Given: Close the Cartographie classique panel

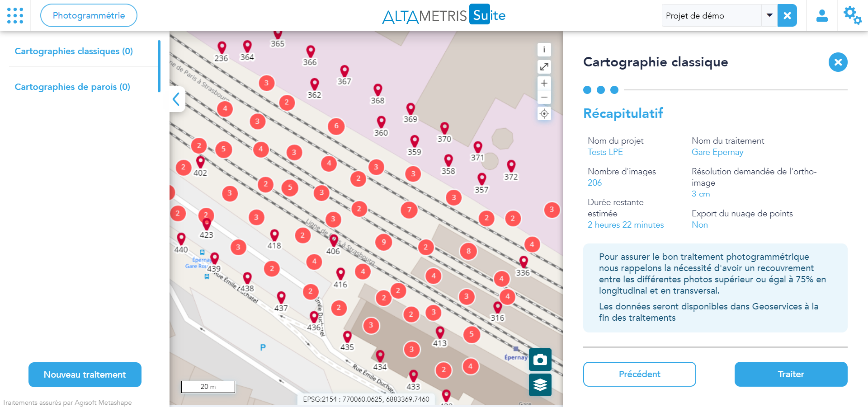Looking at the screenshot, I should tap(838, 62).
